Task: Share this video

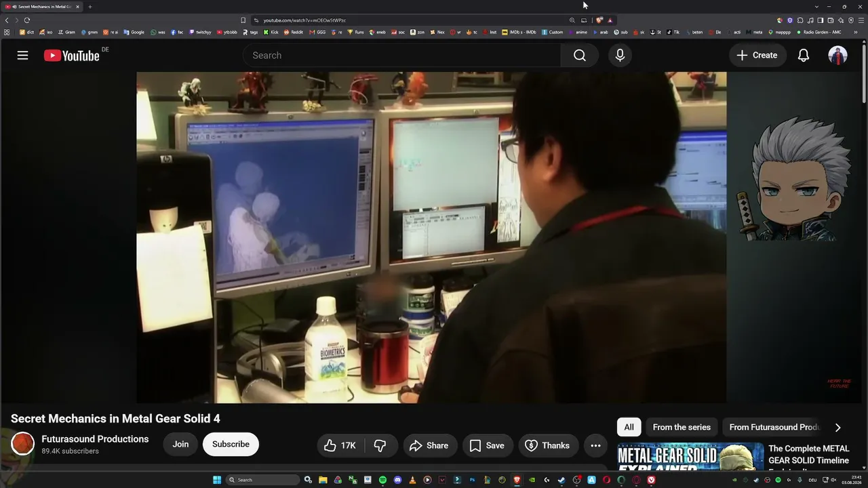Action: [x=430, y=445]
